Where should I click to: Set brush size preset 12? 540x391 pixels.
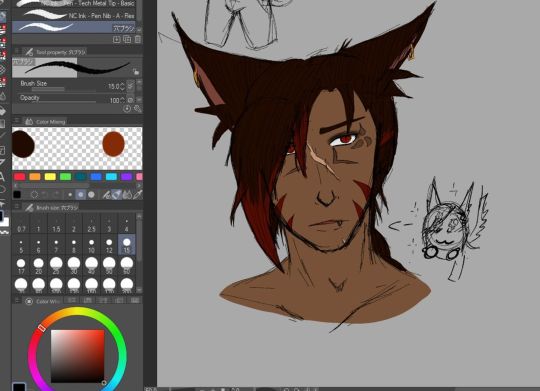pos(109,245)
